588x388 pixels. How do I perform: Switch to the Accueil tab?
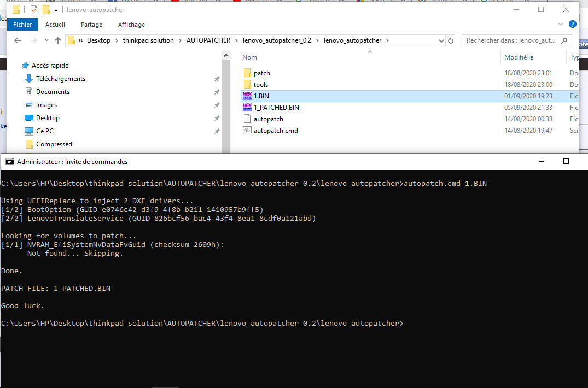pyautogui.click(x=55, y=25)
